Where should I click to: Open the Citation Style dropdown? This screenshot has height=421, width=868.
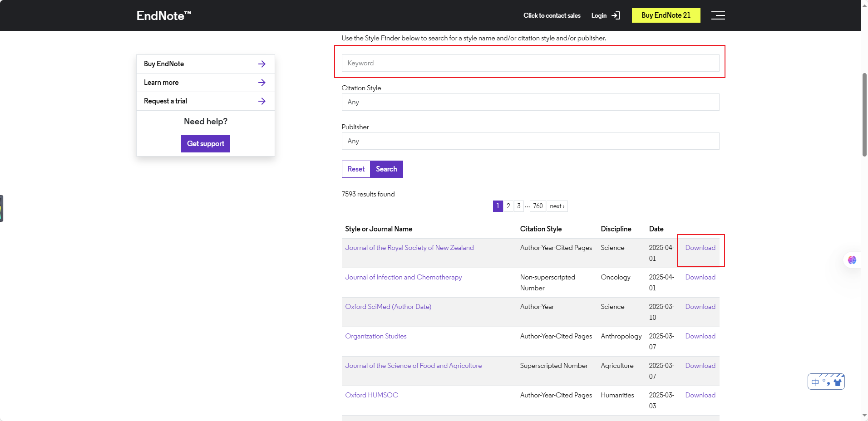point(530,102)
